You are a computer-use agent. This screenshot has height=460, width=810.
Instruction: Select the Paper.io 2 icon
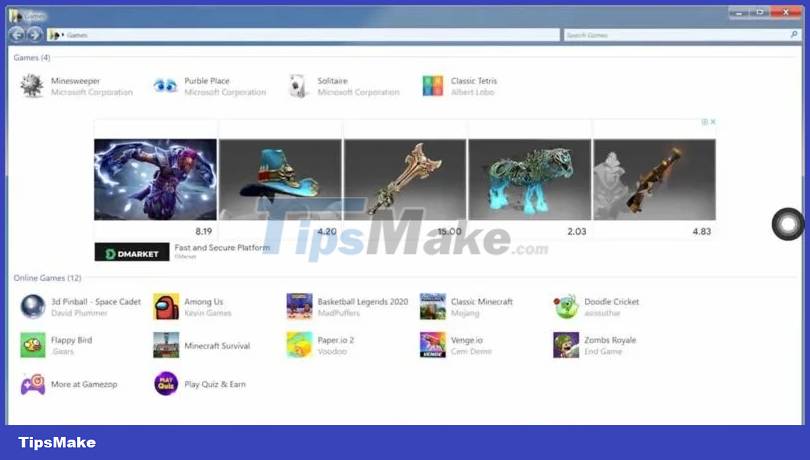click(299, 345)
